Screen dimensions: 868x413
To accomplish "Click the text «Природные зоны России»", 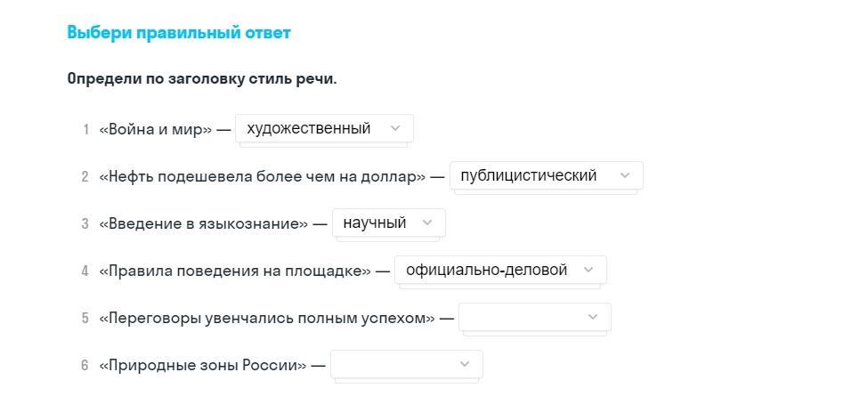I will coord(203,365).
